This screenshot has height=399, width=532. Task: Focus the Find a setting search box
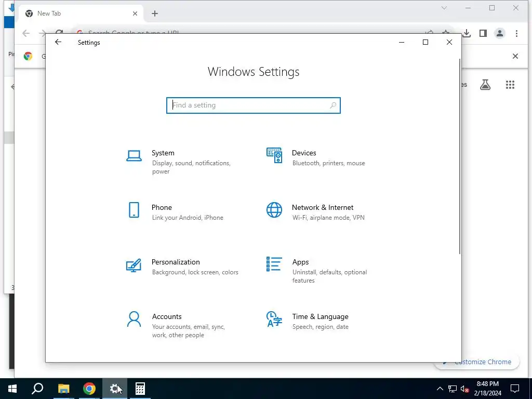pyautogui.click(x=253, y=105)
